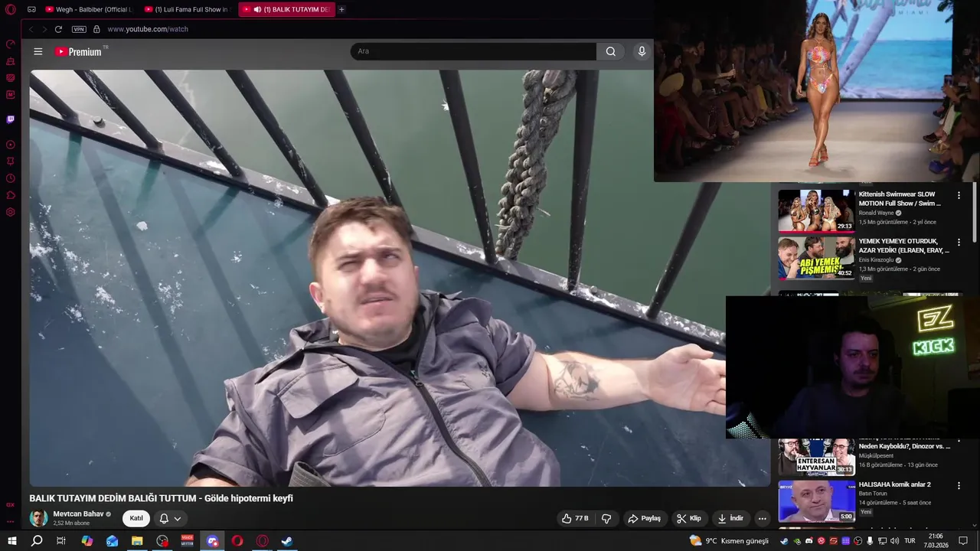
Task: Click the İndir download button
Action: (x=730, y=518)
